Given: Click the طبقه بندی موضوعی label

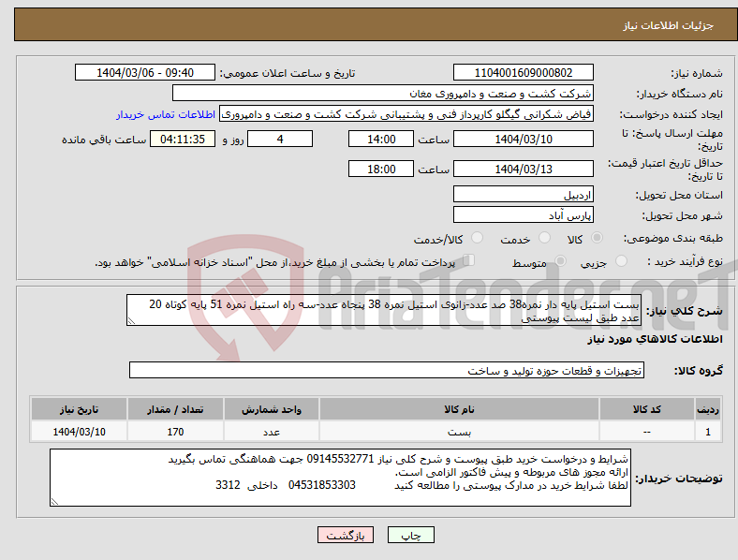Looking at the screenshot, I should (673, 238).
